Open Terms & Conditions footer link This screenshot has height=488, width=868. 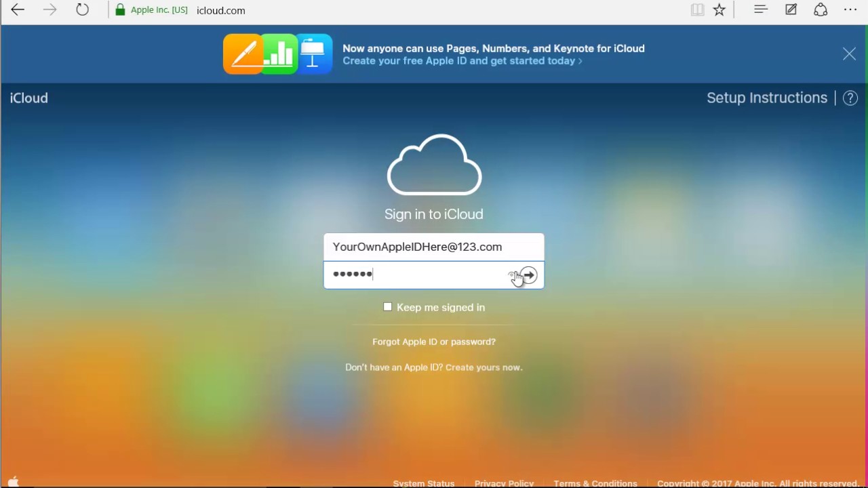(595, 483)
